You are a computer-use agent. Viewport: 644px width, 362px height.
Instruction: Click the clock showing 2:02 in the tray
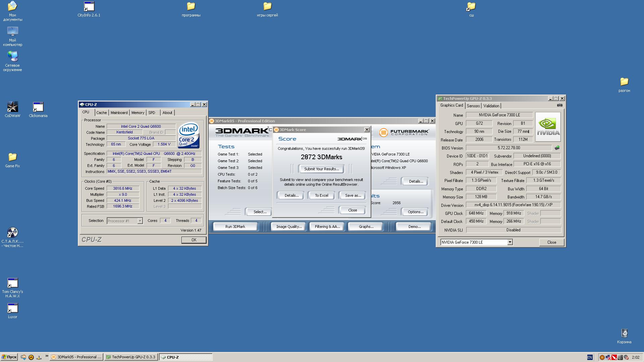[635, 357]
